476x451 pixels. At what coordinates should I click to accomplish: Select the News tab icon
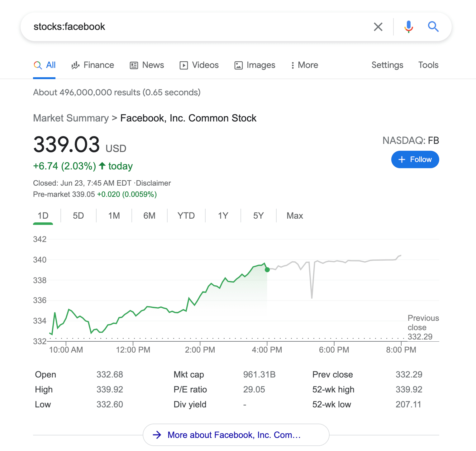click(x=134, y=65)
